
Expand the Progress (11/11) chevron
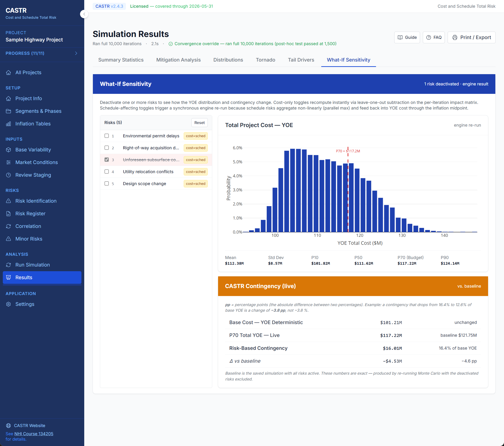[x=76, y=53]
